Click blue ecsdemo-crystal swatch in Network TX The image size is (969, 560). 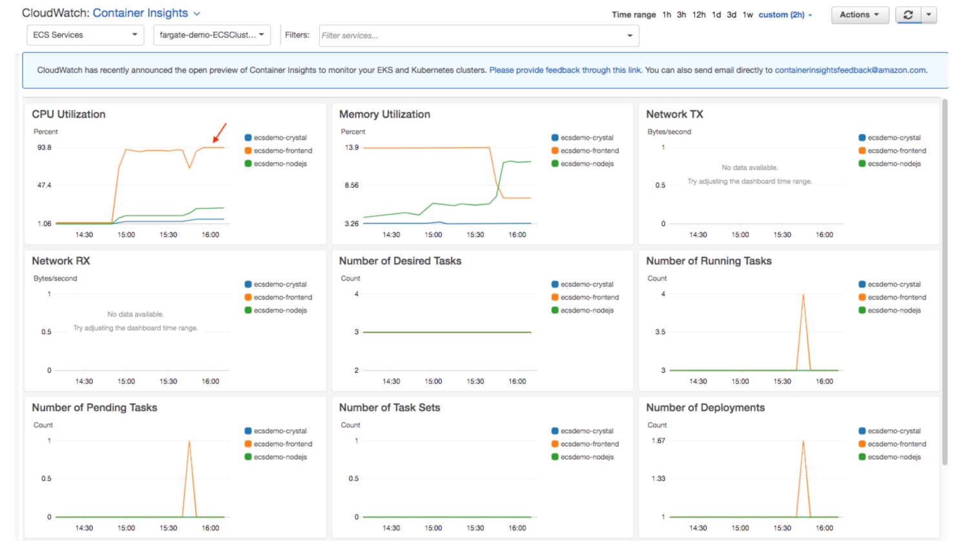862,138
